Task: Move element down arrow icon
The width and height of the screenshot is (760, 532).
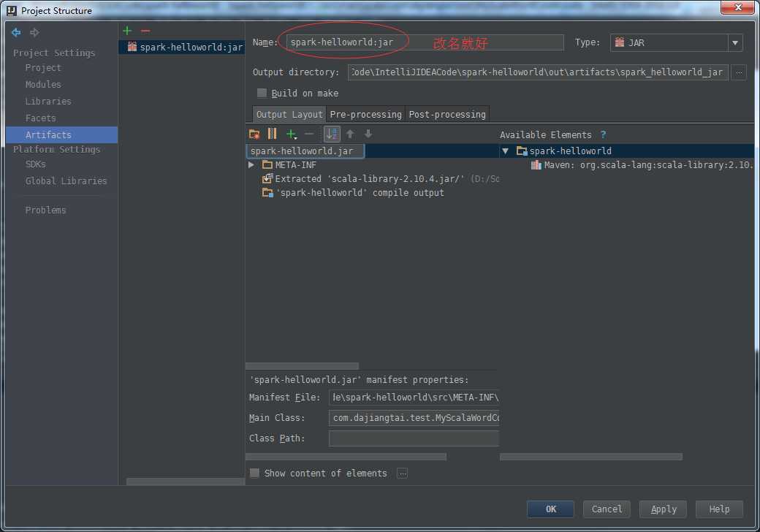Action: pyautogui.click(x=368, y=134)
